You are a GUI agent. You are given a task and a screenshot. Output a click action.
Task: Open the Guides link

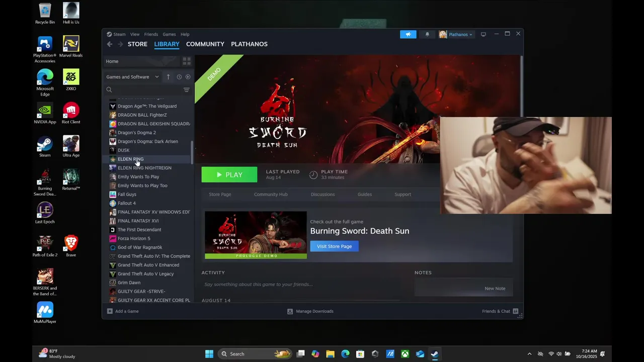point(365,195)
